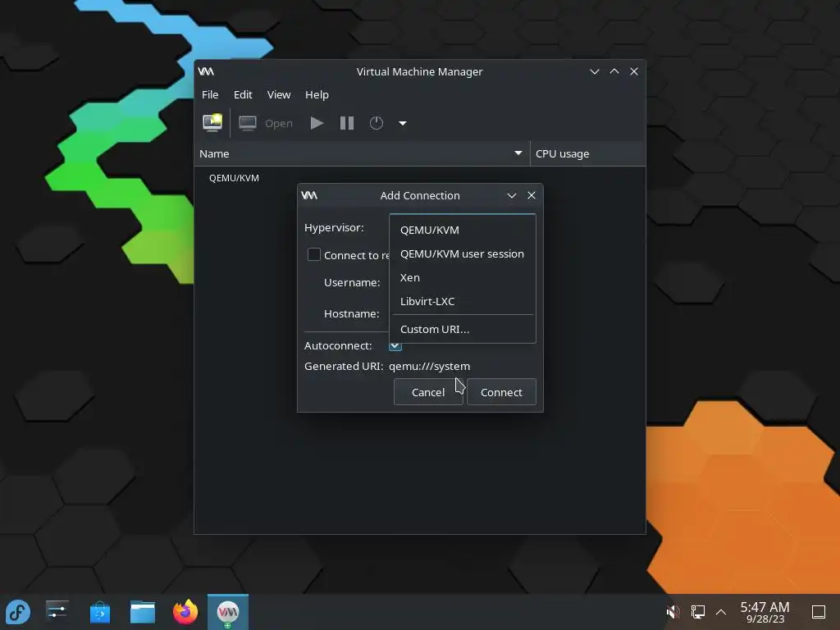Click the Cancel button
The height and width of the screenshot is (630, 840).
[x=428, y=392]
